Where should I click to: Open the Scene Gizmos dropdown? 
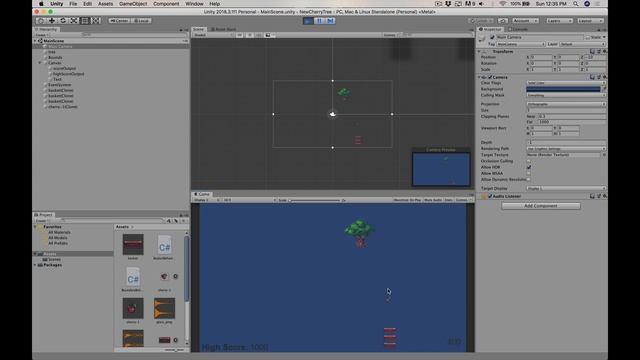[390, 35]
